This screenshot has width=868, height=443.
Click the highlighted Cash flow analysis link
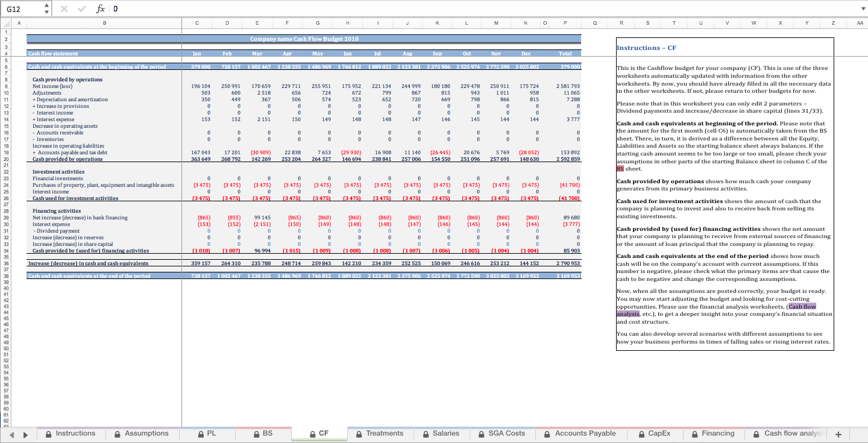802,306
